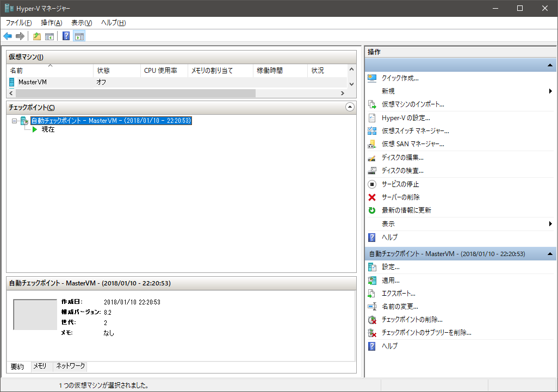Screen dimensions: 558x392
Task: Expand the 表示 submenu arrow
Action: coord(550,223)
